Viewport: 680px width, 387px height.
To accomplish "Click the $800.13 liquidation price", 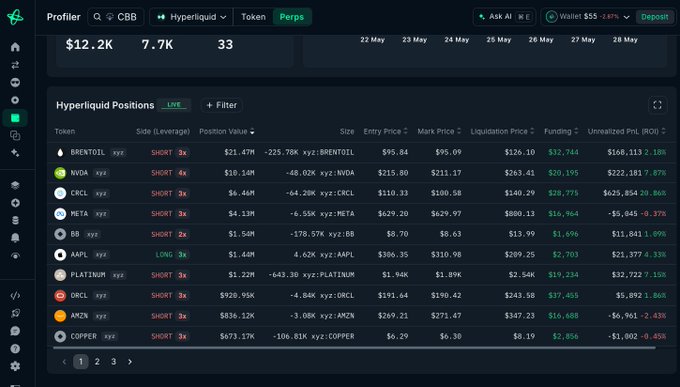I will 520,214.
